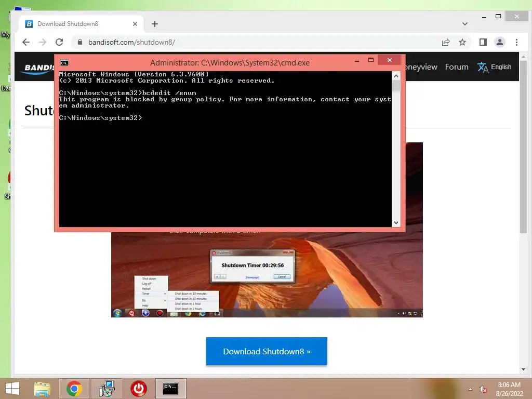Click browser page scrollbar down arrow
Screen dimensions: 532x399
(524, 369)
